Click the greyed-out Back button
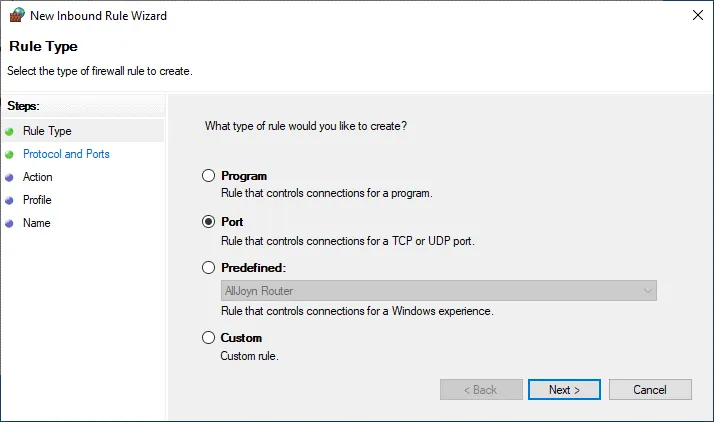Screen dimensions: 714x422 coord(481,390)
